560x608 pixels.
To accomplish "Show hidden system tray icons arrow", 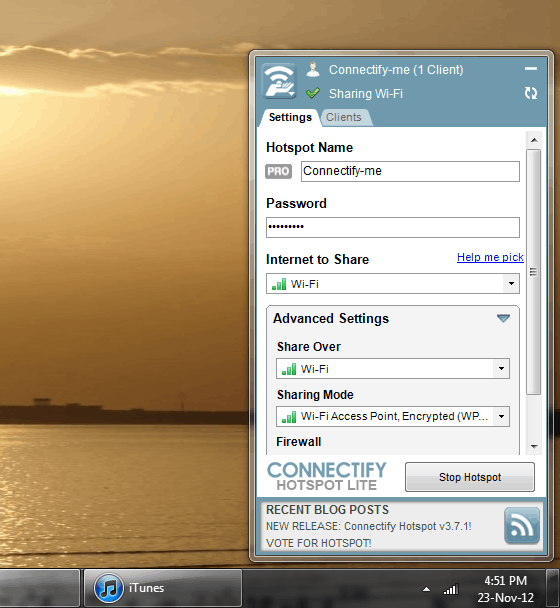I will 426,589.
